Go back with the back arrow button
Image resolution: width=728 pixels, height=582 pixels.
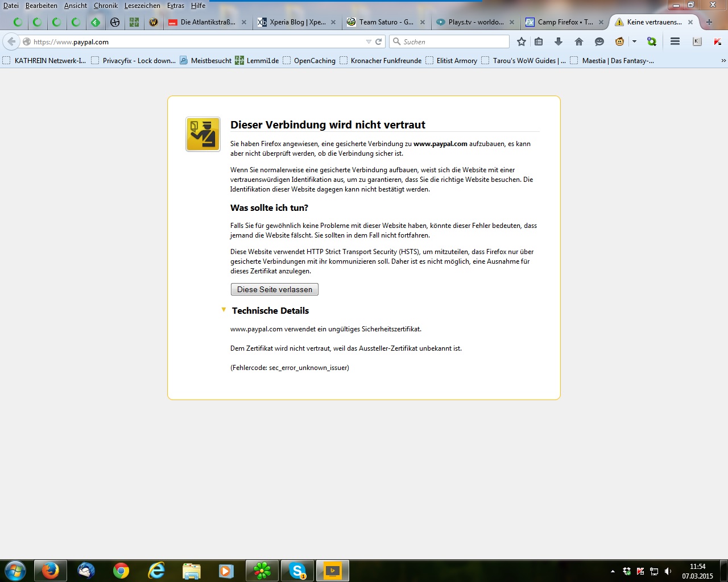[x=11, y=41]
